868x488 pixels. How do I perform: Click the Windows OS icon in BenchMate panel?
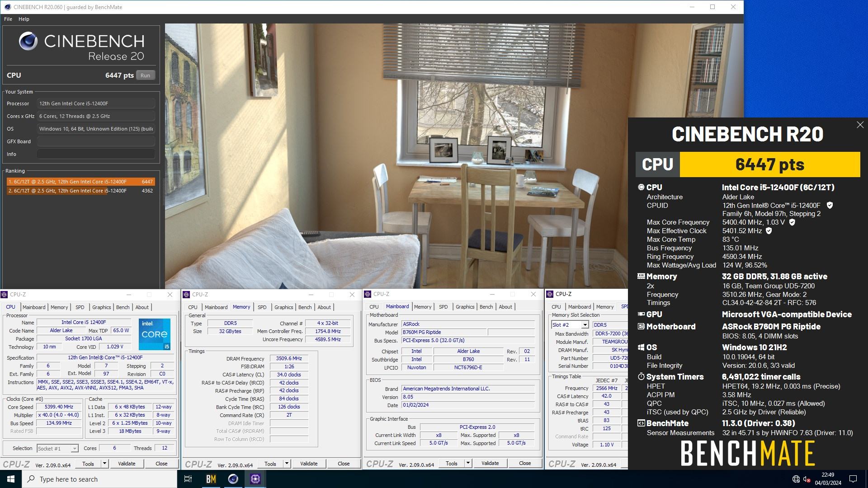coord(641,347)
